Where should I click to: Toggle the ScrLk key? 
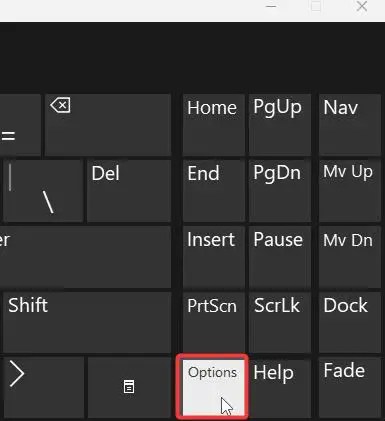[x=280, y=322]
